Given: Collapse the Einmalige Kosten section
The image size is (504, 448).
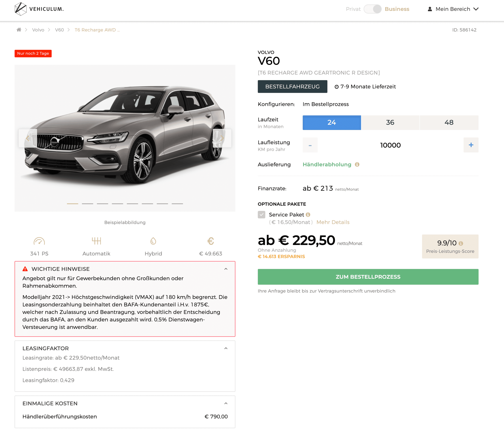Looking at the screenshot, I should [226, 403].
